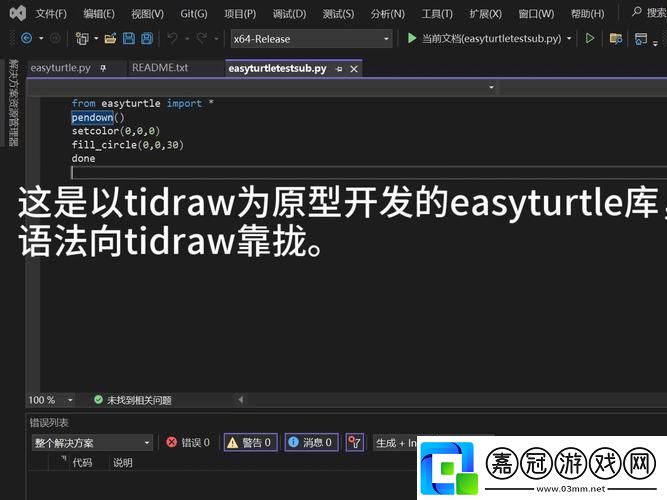Click the pendown() code line
Image resolution: width=667 pixels, height=500 pixels.
(98, 117)
